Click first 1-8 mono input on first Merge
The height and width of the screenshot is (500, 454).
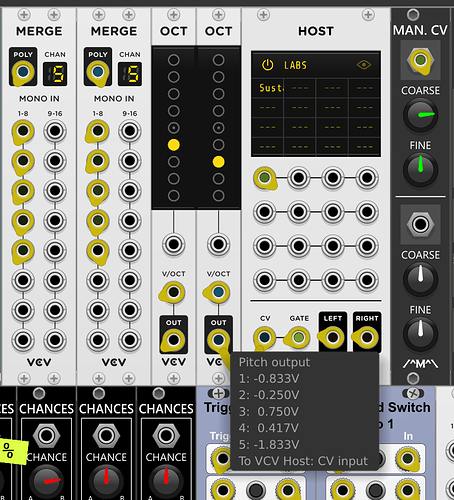23,131
